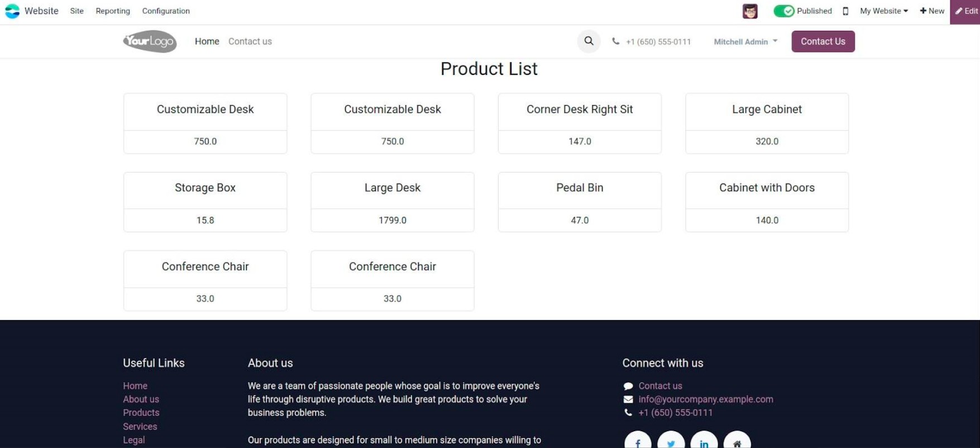The width and height of the screenshot is (980, 448).
Task: Click the home icon beside the social buttons
Action: (737, 443)
